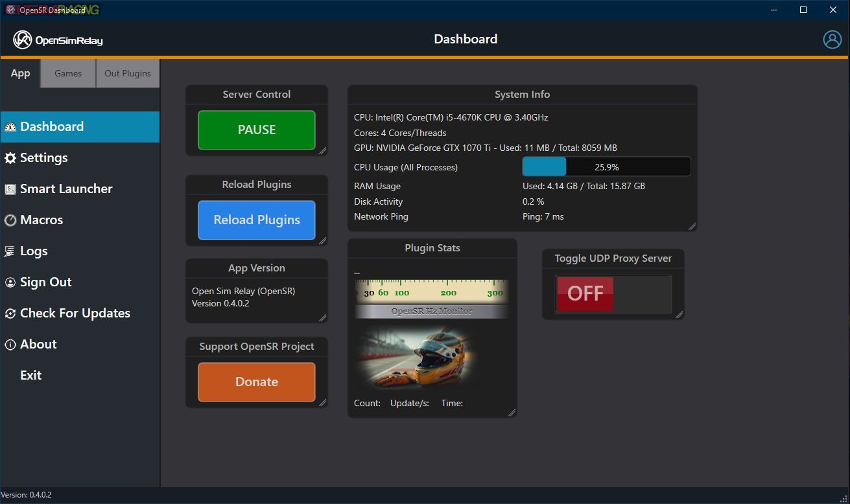Pause the server with PAUSE button
The width and height of the screenshot is (850, 504).
tap(257, 130)
